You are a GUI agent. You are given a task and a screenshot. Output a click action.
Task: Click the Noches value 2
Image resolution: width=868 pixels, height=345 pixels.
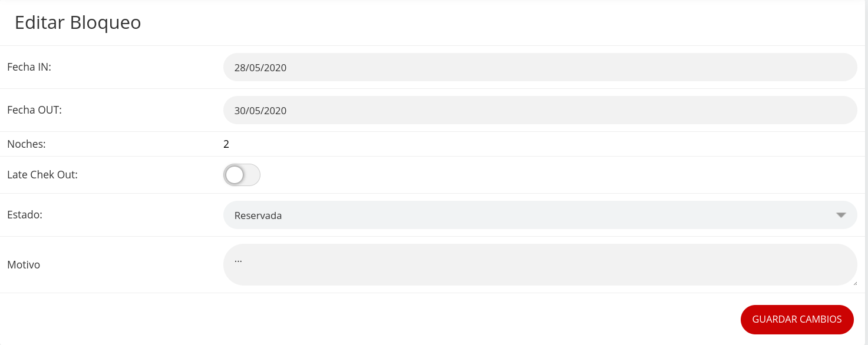226,144
